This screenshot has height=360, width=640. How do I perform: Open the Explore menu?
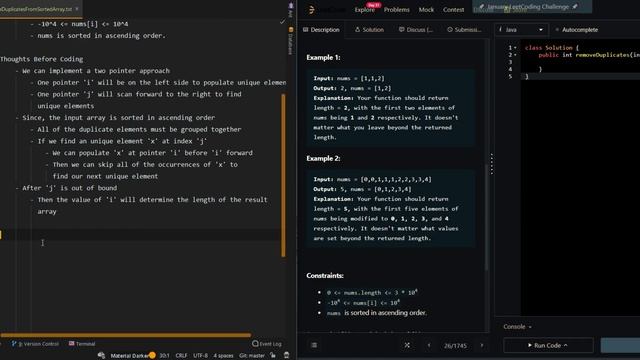tap(364, 9)
